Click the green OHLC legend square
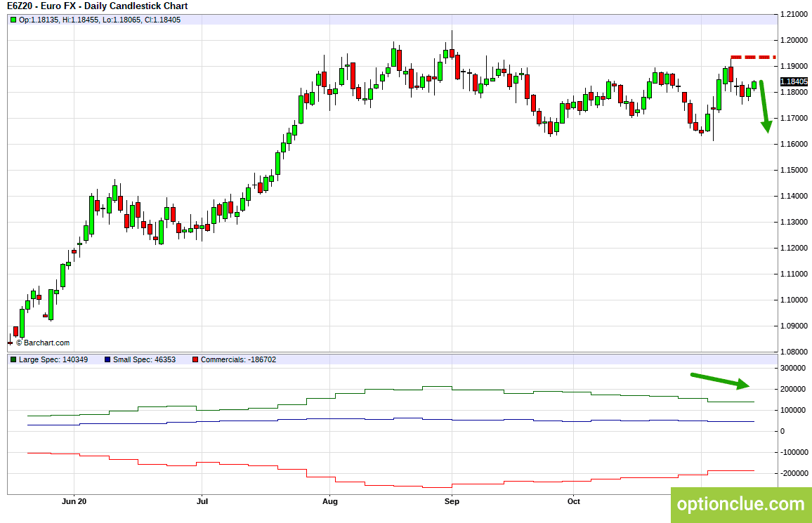The height and width of the screenshot is (523, 812). click(13, 20)
